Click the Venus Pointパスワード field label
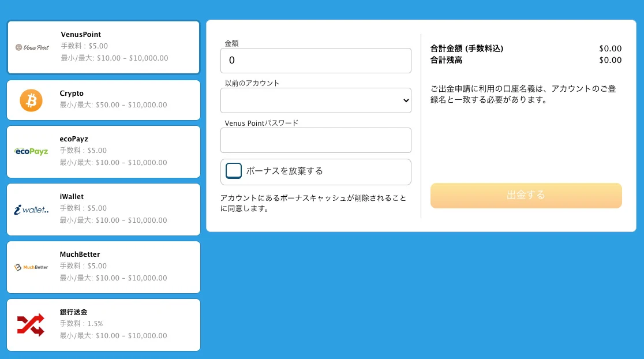Viewport: 644px width, 359px height. (x=261, y=123)
